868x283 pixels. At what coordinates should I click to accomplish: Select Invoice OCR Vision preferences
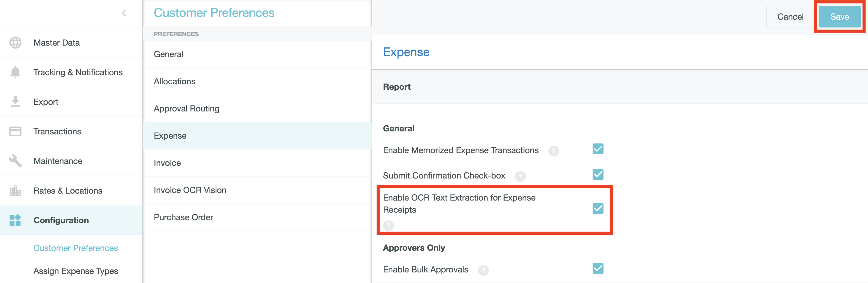(190, 190)
